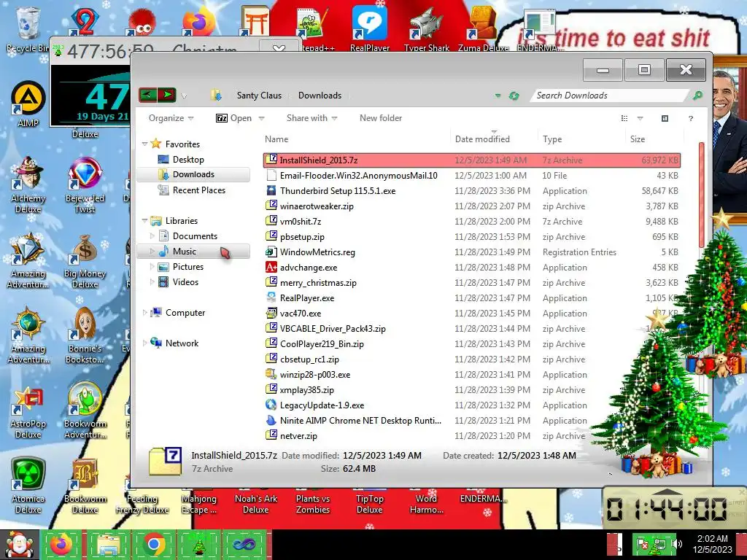The width and height of the screenshot is (747, 560).
Task: Sort by Date modified column header
Action: point(482,139)
